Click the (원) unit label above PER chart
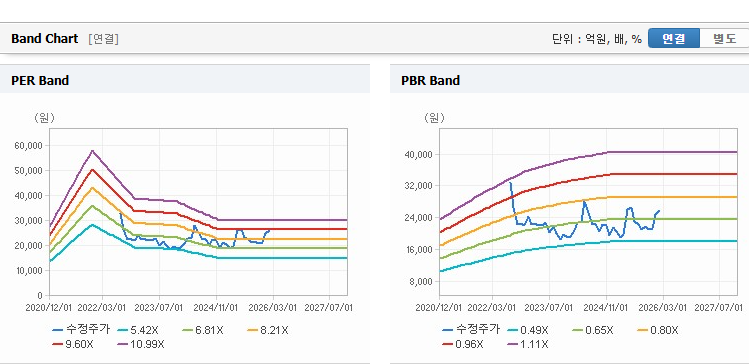This screenshot has width=749, height=364. pyautogui.click(x=44, y=118)
